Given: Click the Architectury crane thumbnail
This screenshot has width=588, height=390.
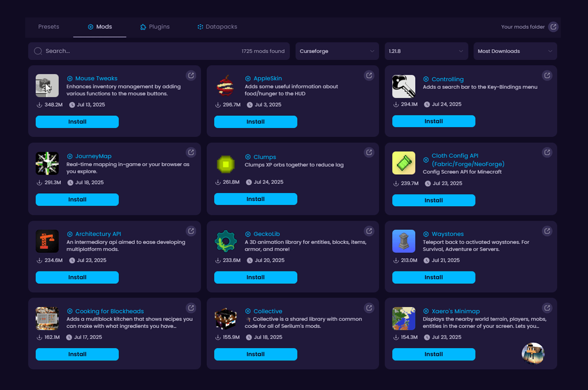Looking at the screenshot, I should click(x=47, y=241).
